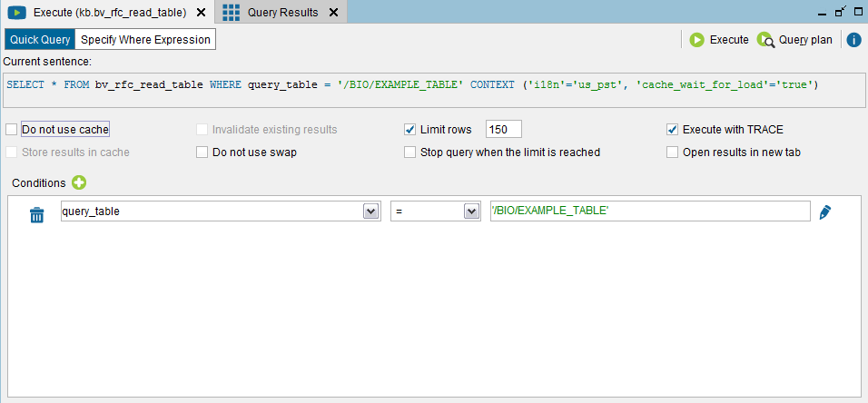The image size is (868, 403).
Task: Click the Current sentence label
Action: tap(47, 62)
